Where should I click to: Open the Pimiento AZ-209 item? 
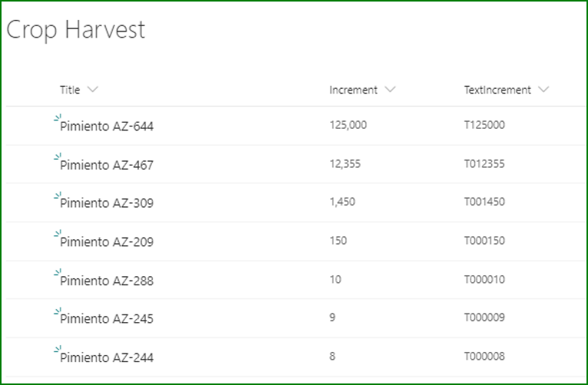[107, 242]
